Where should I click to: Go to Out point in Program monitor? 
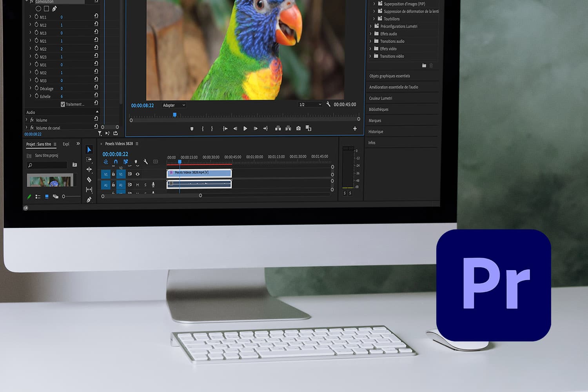(x=265, y=129)
